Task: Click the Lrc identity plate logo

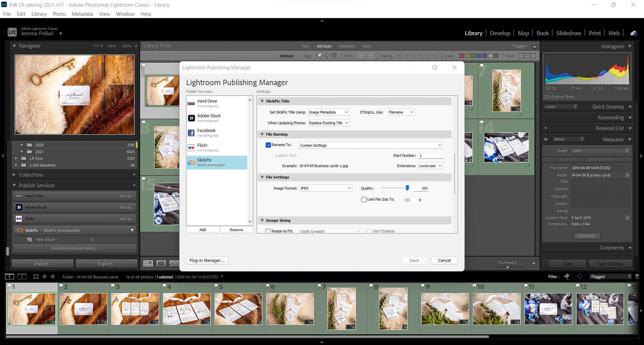Action: point(12,32)
